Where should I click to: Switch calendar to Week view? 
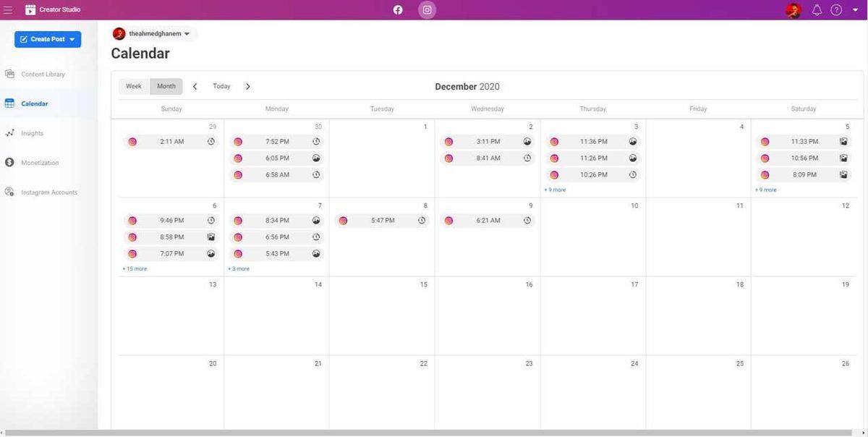point(134,86)
